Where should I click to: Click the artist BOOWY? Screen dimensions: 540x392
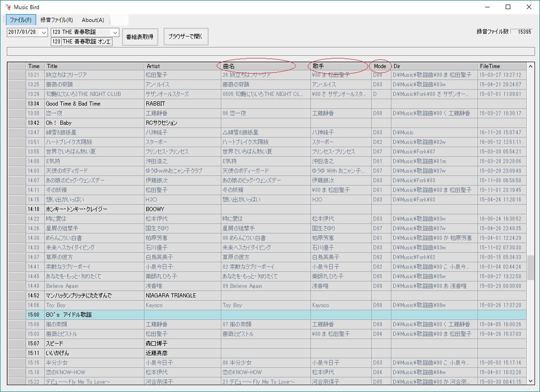pyautogui.click(x=155, y=209)
